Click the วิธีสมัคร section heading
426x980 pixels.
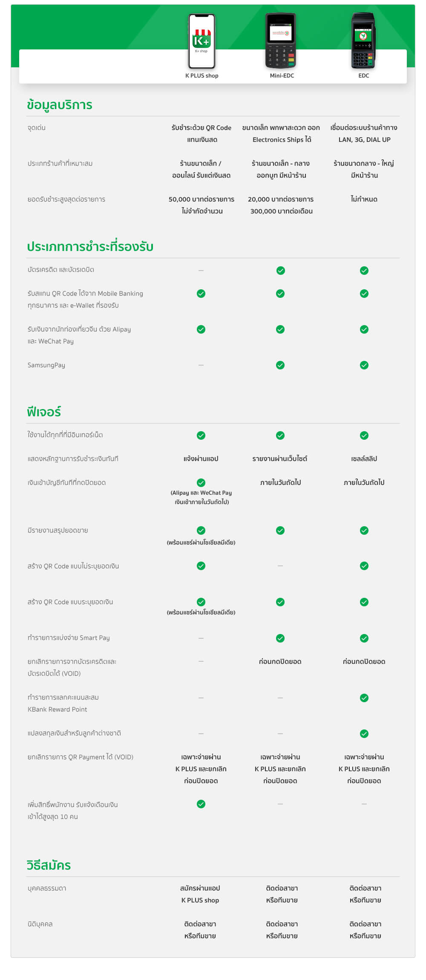tap(49, 865)
